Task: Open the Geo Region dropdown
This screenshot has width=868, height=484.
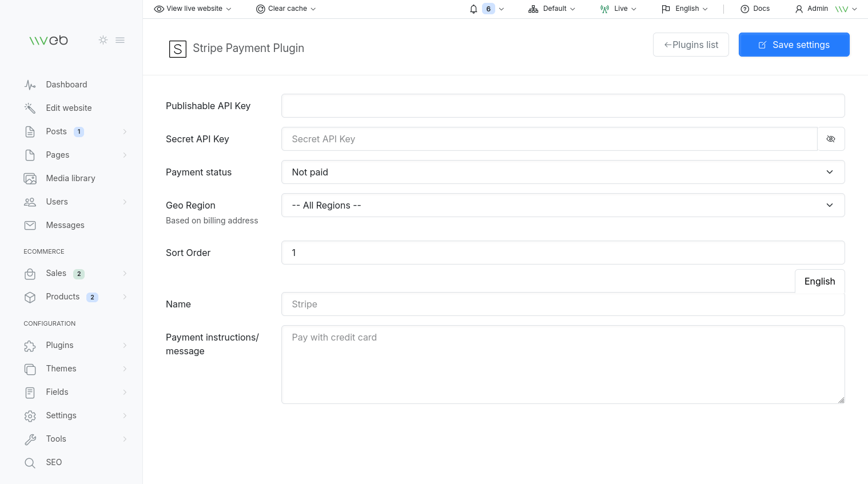Action: coord(563,205)
